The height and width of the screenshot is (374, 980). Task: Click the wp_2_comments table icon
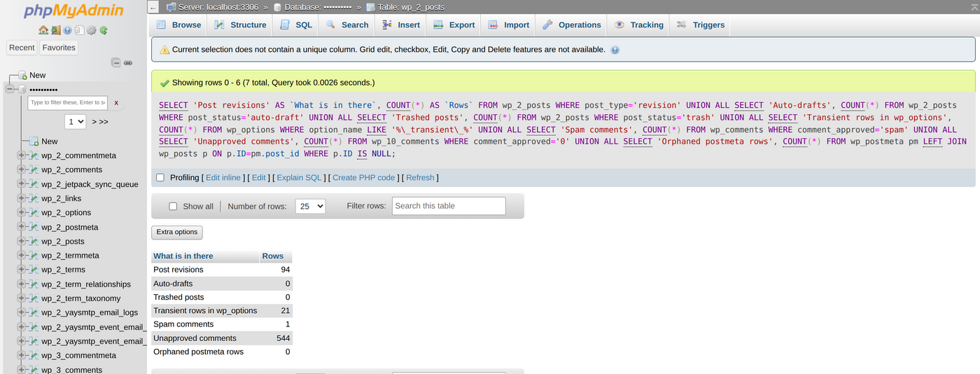(x=34, y=169)
